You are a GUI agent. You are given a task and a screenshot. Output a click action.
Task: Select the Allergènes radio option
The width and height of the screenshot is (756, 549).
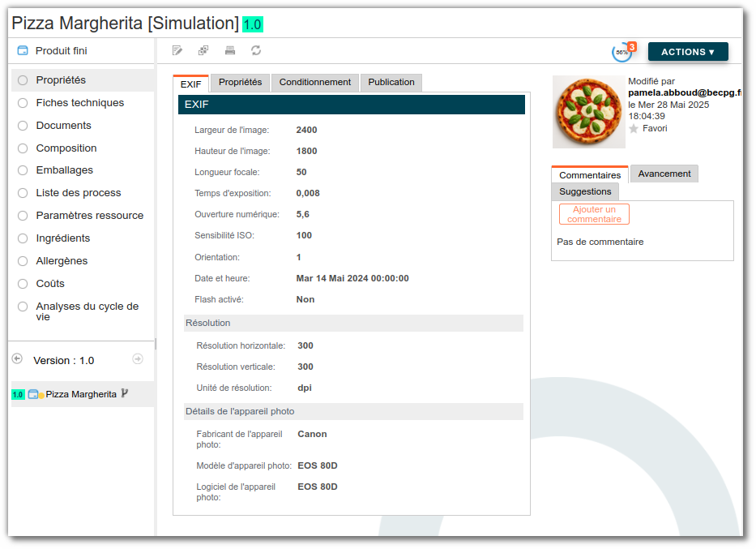pyautogui.click(x=23, y=261)
